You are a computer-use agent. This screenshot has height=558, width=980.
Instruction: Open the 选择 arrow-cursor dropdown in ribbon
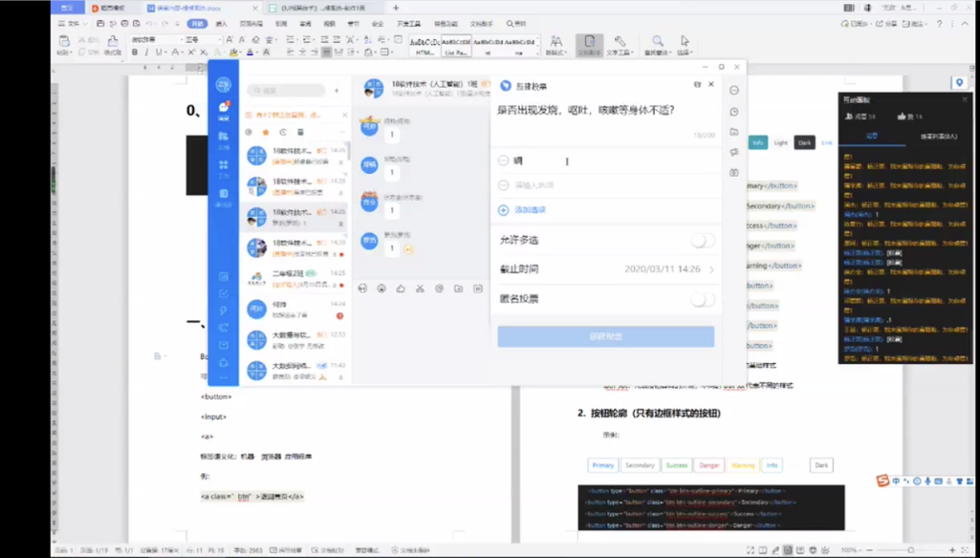(685, 46)
